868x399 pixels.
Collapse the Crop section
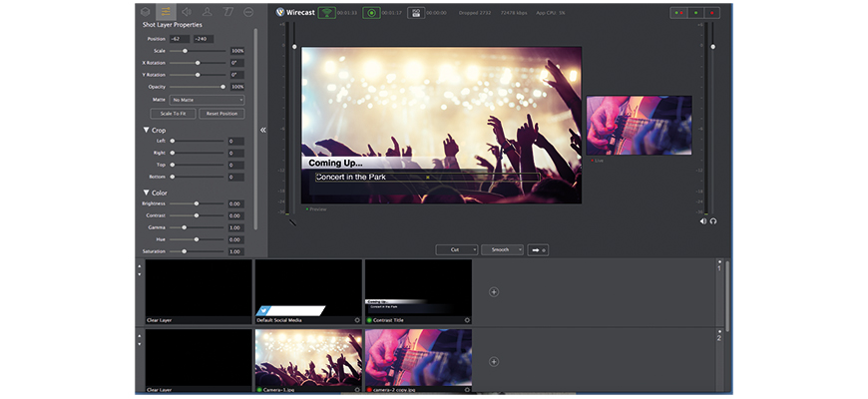147,130
